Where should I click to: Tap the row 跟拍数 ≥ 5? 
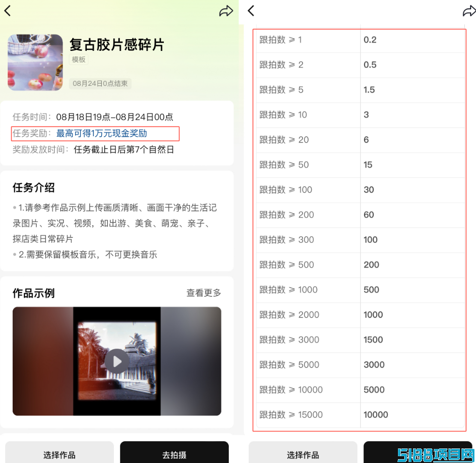coord(361,90)
